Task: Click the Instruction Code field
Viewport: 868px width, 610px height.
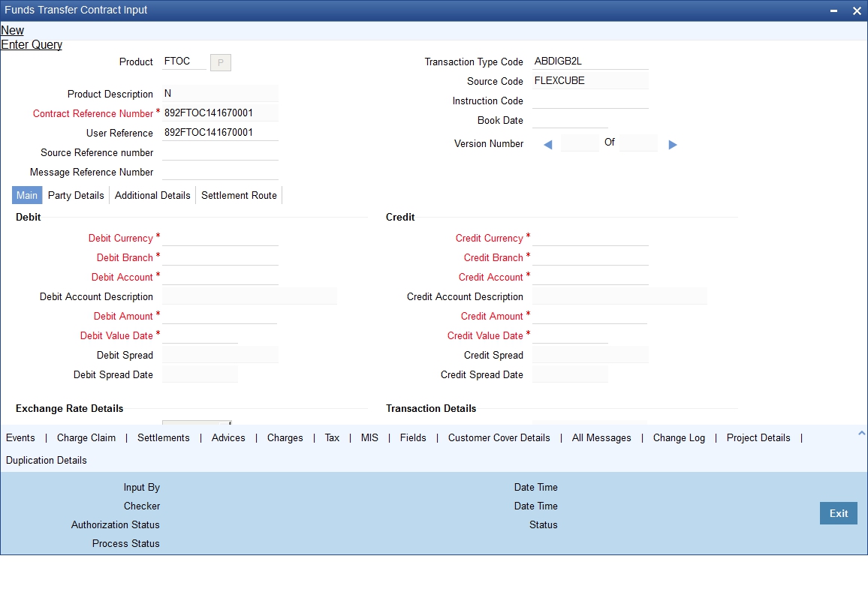Action: [590, 100]
